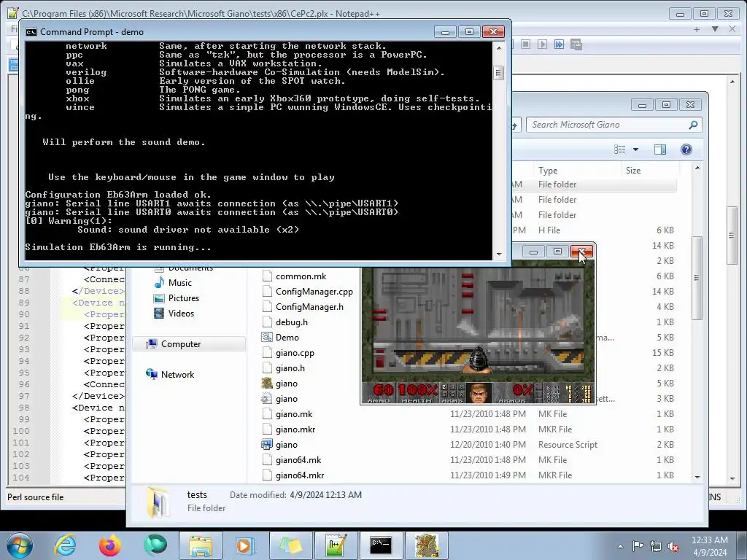Click the Resource Script type cell
The height and width of the screenshot is (560, 747).
[x=568, y=445]
